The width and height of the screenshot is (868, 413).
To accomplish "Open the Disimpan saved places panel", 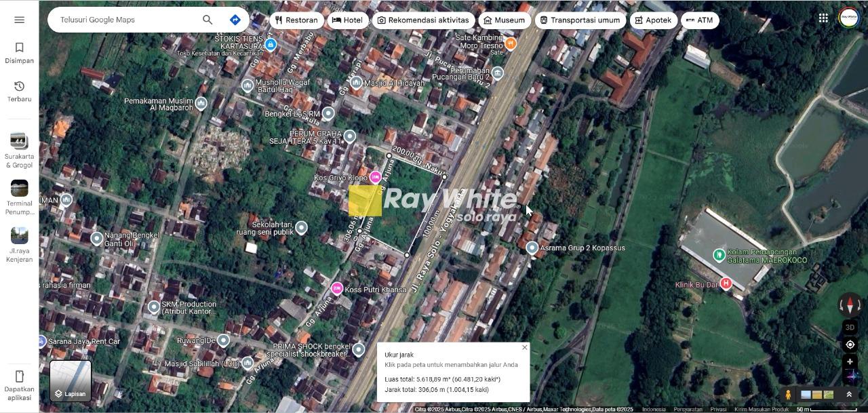I will 19,52.
